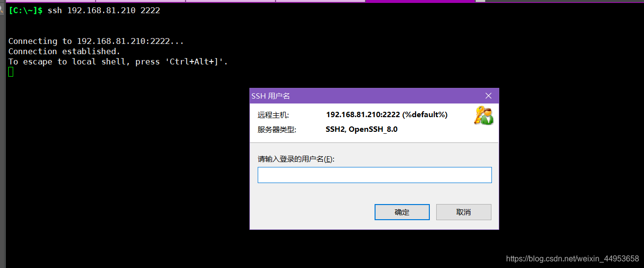Screen dimensions: 644x268
Task: Select the server type SSH2, OpenSSH_8.0 text
Action: click(361, 129)
